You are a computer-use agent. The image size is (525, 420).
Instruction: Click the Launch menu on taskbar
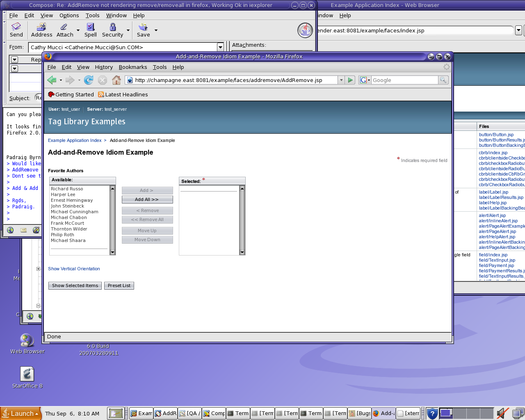tap(21, 413)
